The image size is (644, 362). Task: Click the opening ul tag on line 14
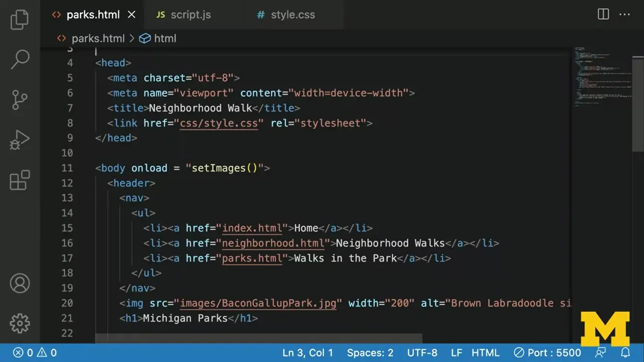[143, 213]
